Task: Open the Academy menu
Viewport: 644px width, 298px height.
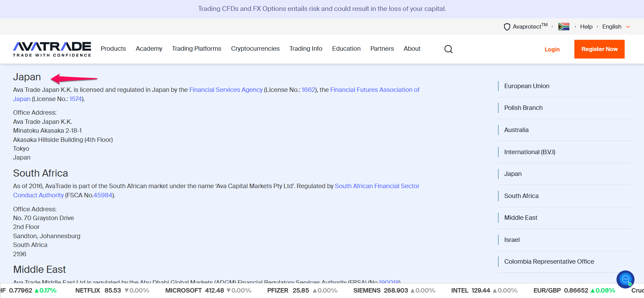Action: [x=149, y=49]
